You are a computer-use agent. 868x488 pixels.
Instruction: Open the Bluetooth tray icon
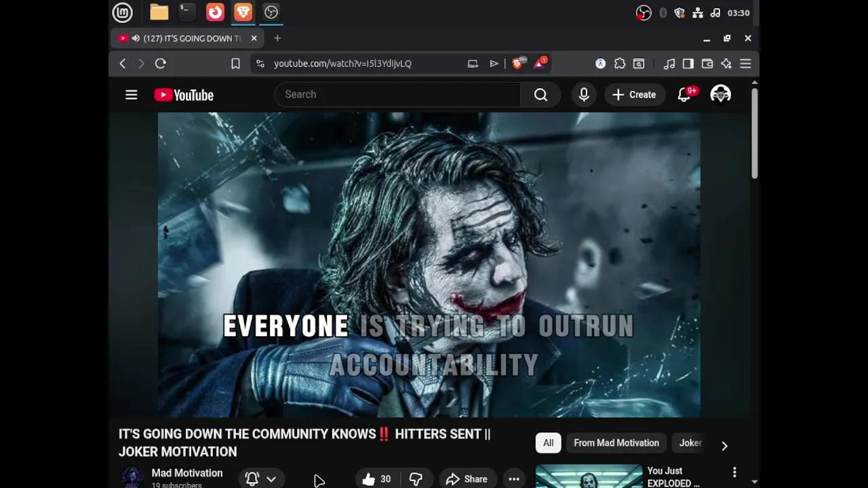coord(663,13)
